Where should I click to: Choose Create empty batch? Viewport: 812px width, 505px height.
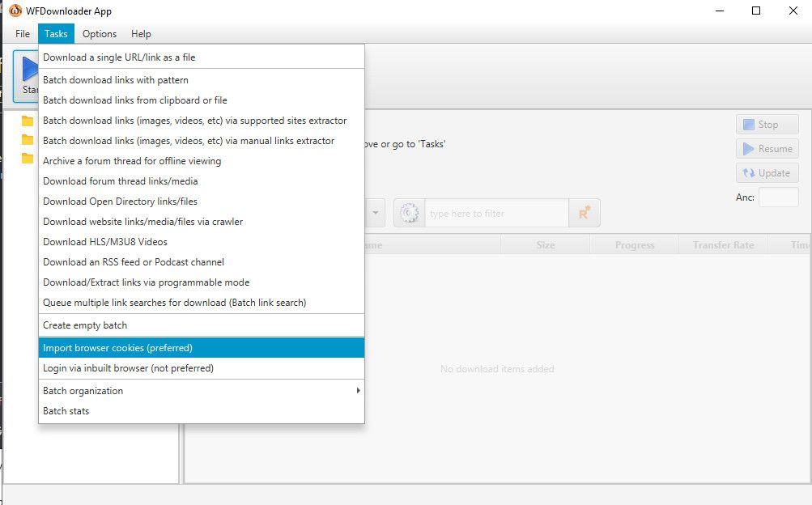(x=202, y=325)
